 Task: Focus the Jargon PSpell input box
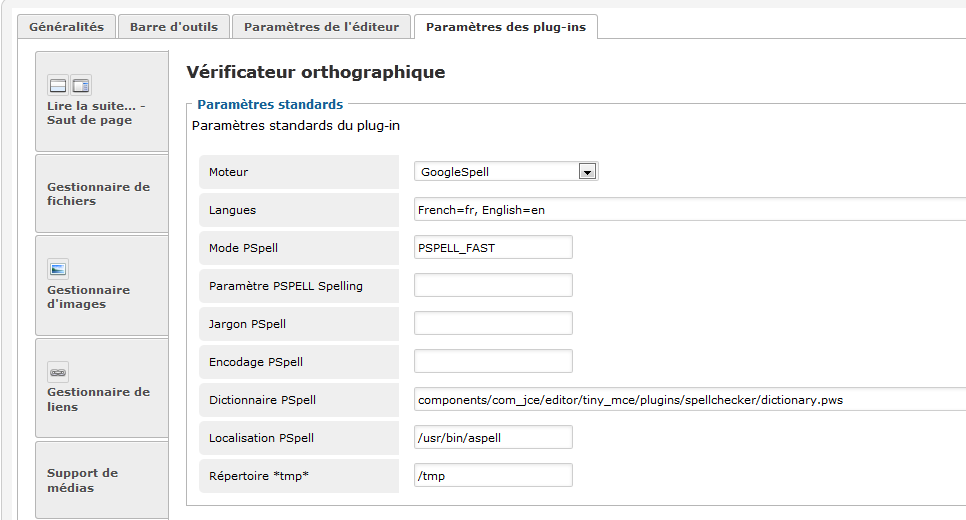coord(493,324)
